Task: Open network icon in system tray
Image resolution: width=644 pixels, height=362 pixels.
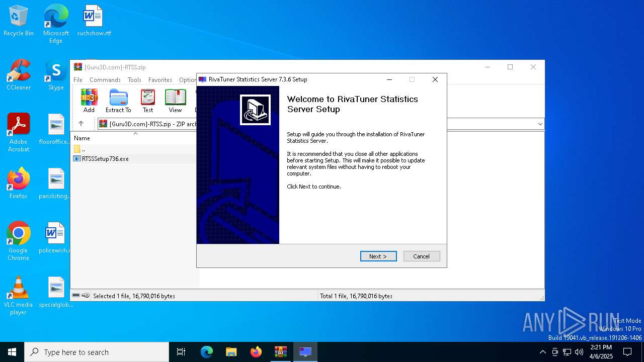Action: point(567,352)
